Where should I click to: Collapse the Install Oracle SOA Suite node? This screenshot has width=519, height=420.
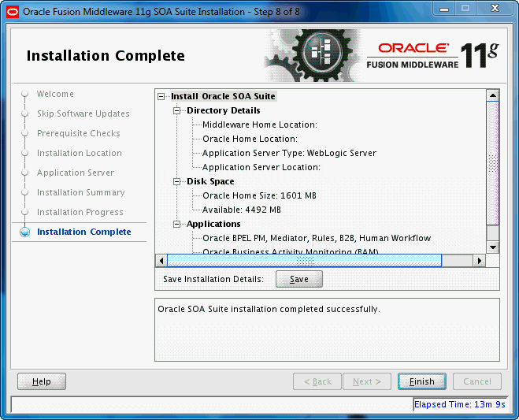(161, 96)
